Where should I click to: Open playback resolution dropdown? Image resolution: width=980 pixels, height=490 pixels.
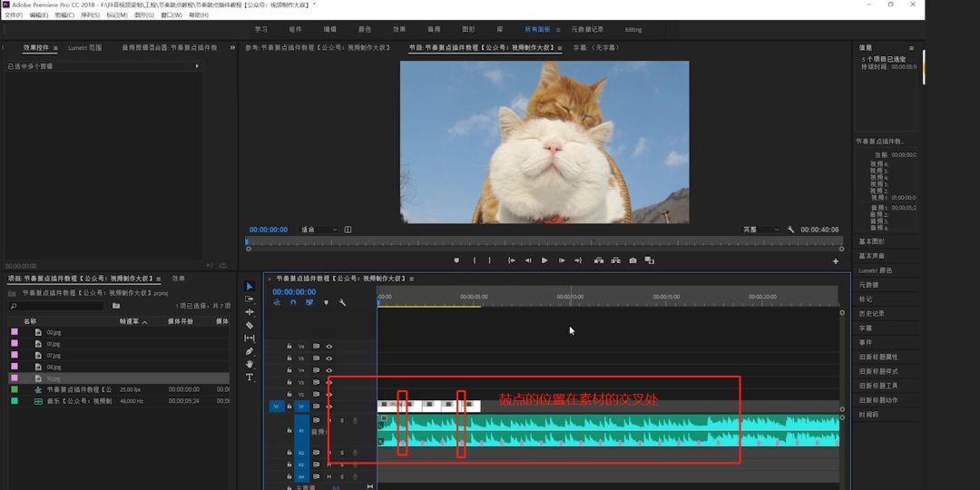tap(760, 230)
